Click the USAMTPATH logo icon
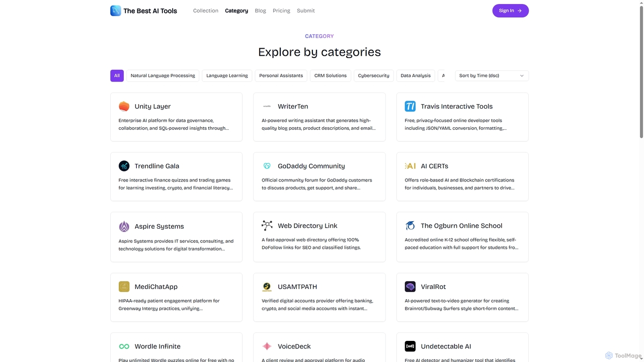Image resolution: width=644 pixels, height=362 pixels. point(267,287)
